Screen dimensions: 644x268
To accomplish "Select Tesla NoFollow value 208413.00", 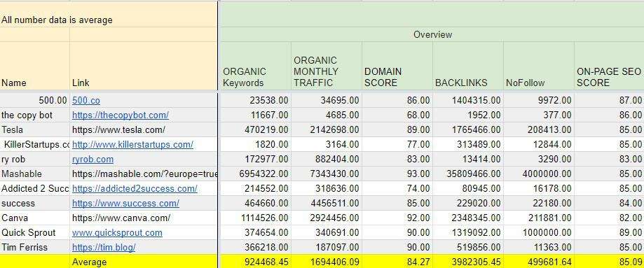I will [539, 129].
